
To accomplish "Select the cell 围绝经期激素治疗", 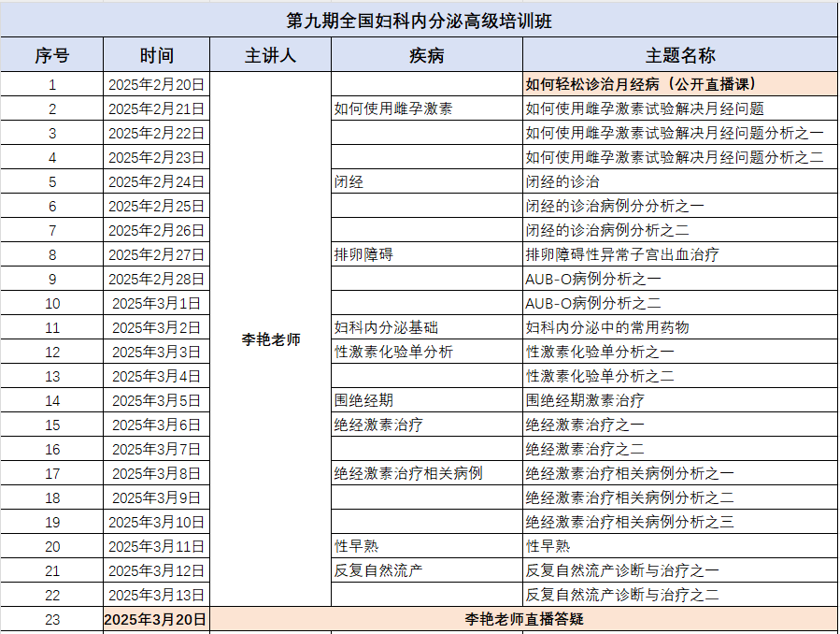I will point(680,400).
